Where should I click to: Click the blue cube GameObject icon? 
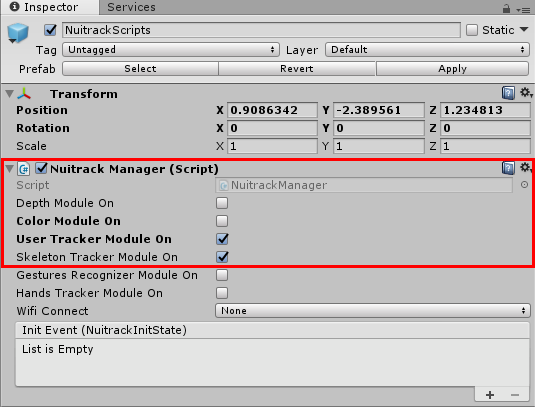(x=18, y=33)
